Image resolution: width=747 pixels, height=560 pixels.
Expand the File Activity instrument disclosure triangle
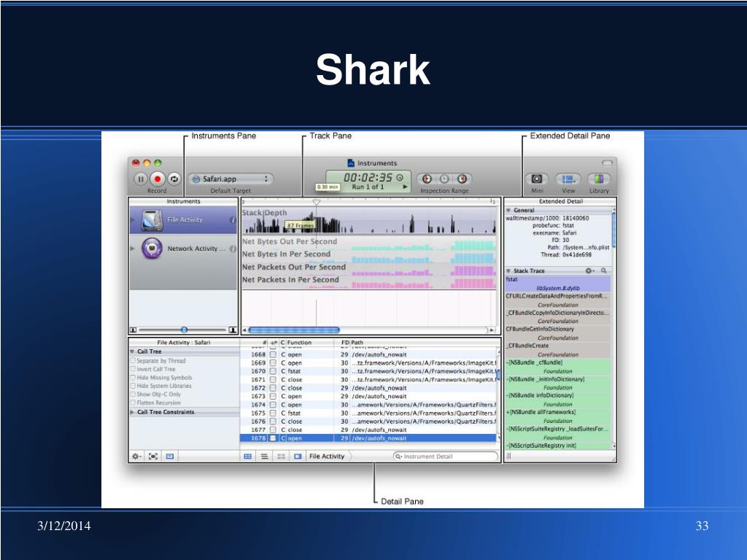tap(133, 220)
